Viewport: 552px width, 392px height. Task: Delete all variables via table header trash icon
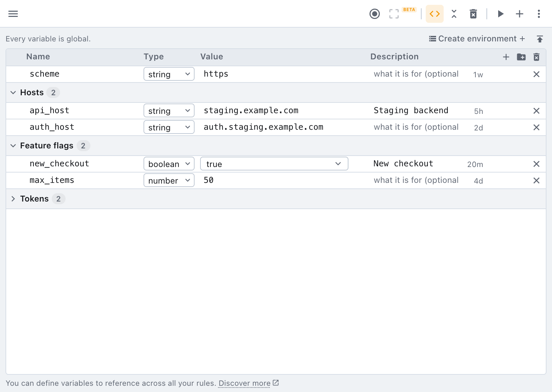click(536, 57)
